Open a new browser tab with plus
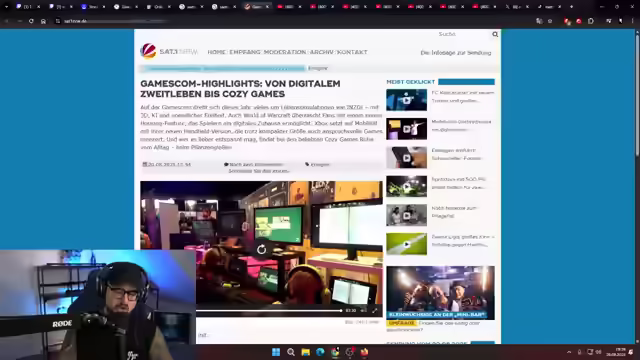The width and height of the screenshot is (640, 360). pyautogui.click(x=571, y=7)
